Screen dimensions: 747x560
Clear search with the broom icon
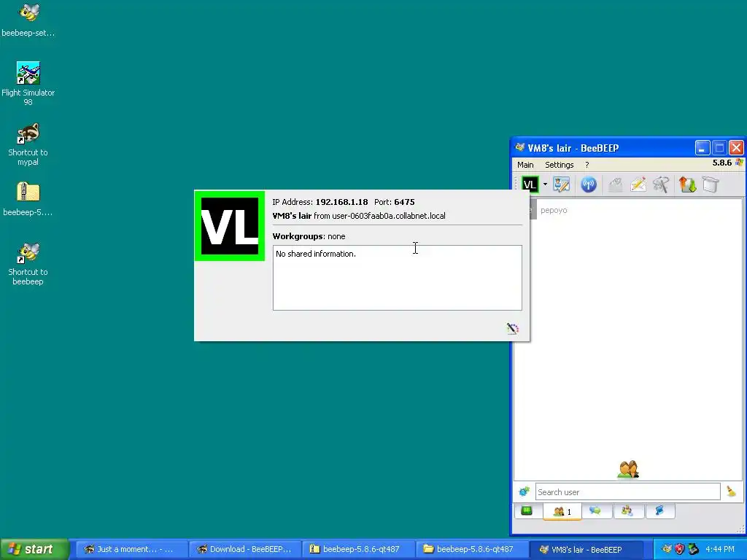tap(731, 491)
